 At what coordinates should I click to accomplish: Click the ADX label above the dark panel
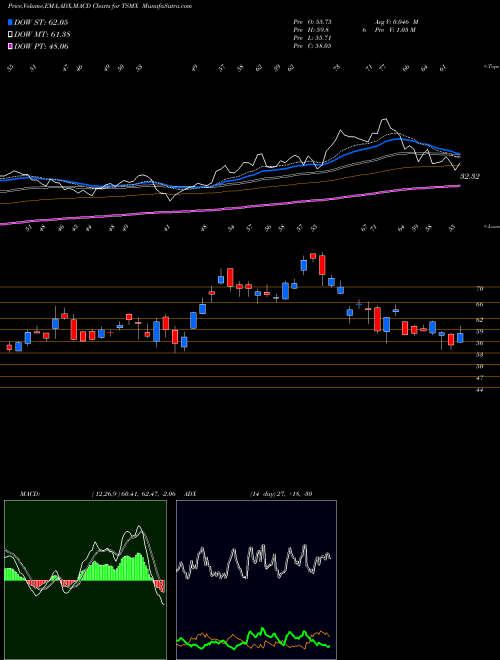190,494
